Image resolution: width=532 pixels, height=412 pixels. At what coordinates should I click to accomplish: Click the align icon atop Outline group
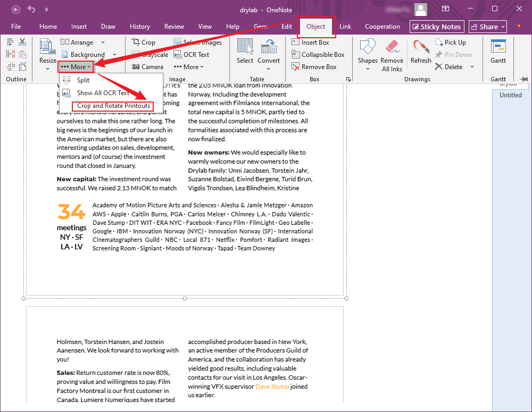(x=10, y=42)
